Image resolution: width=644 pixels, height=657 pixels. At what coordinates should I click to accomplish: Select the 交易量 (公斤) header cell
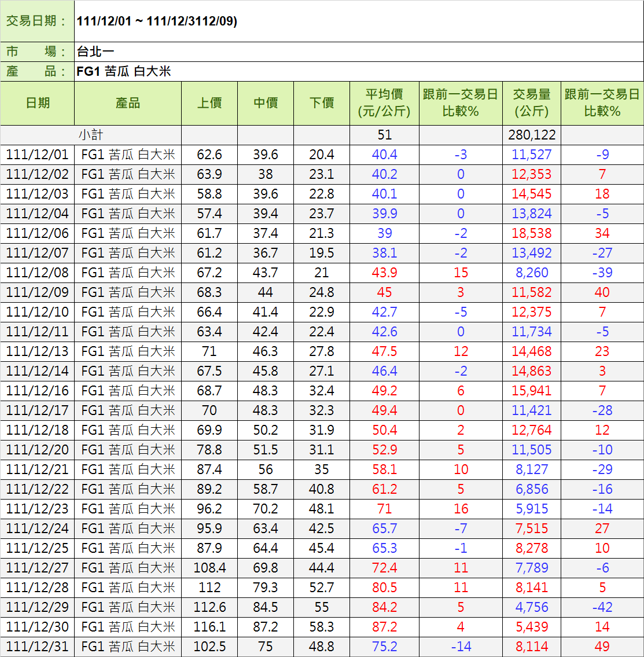(531, 103)
